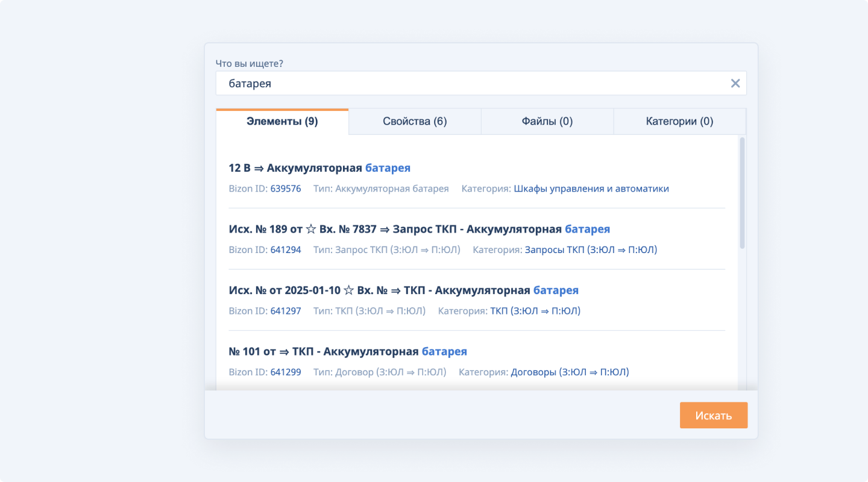Select the Файлы (0) tab
The height and width of the screenshot is (482, 868).
(547, 122)
